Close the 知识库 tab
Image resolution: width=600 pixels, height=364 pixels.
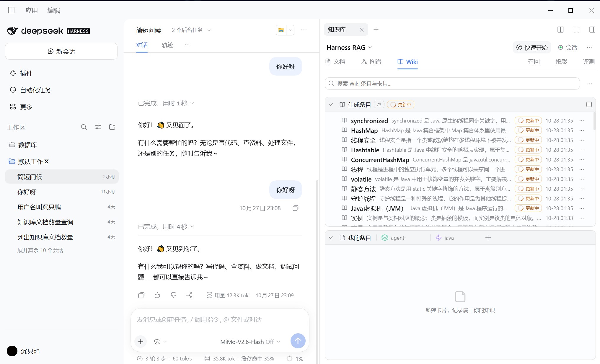pyautogui.click(x=362, y=30)
